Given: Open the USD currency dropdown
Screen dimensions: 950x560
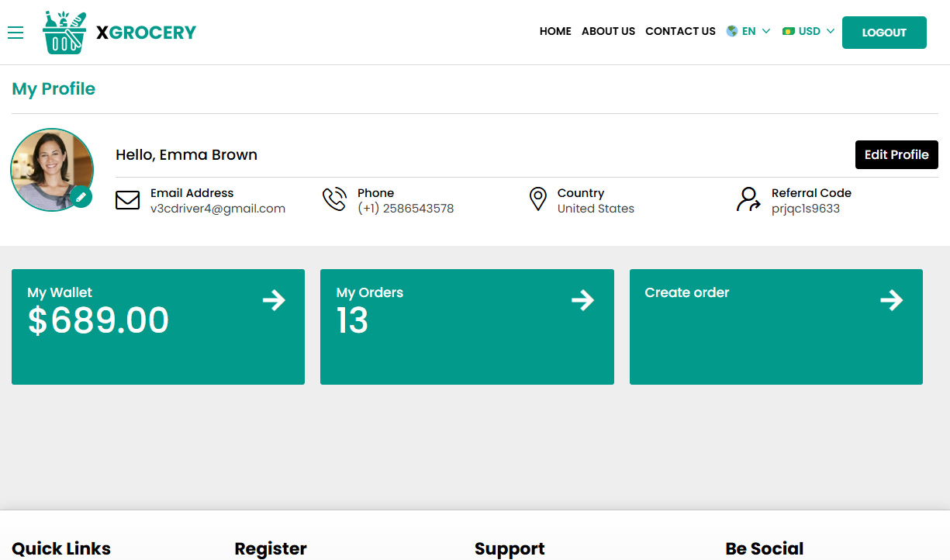Looking at the screenshot, I should (x=807, y=31).
